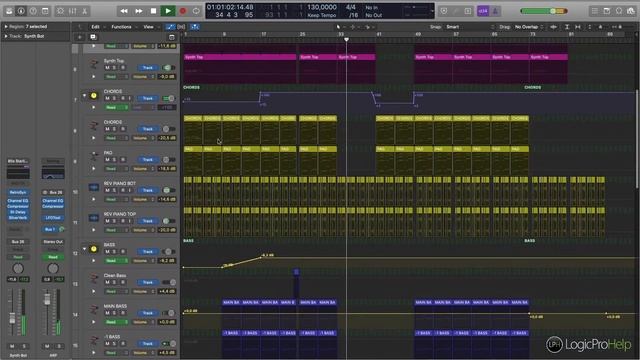Click the red Record button
This screenshot has height=360, width=640.
coord(183,11)
